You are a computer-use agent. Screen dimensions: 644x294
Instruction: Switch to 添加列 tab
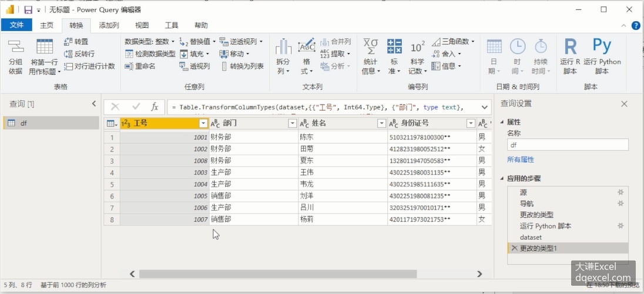click(x=109, y=25)
